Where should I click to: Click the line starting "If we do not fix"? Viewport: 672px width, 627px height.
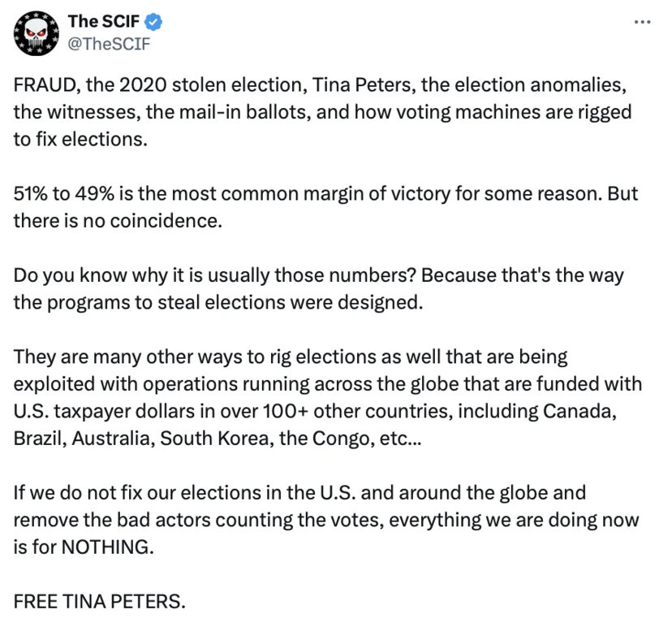(x=299, y=492)
